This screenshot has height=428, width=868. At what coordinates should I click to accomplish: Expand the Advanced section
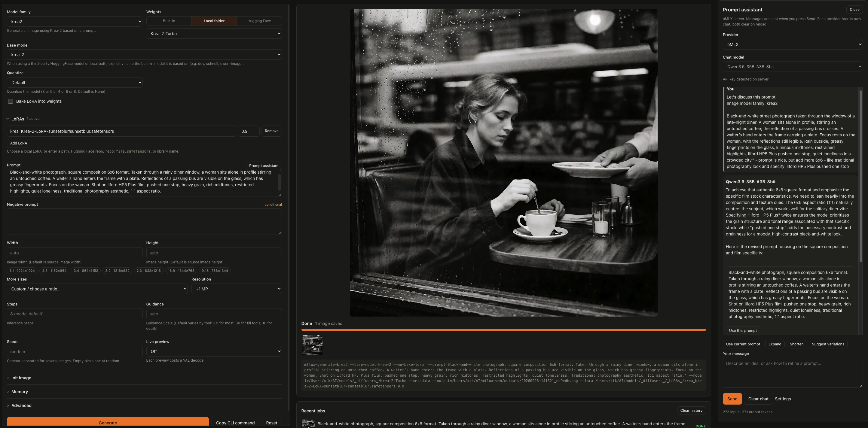pos(19,405)
